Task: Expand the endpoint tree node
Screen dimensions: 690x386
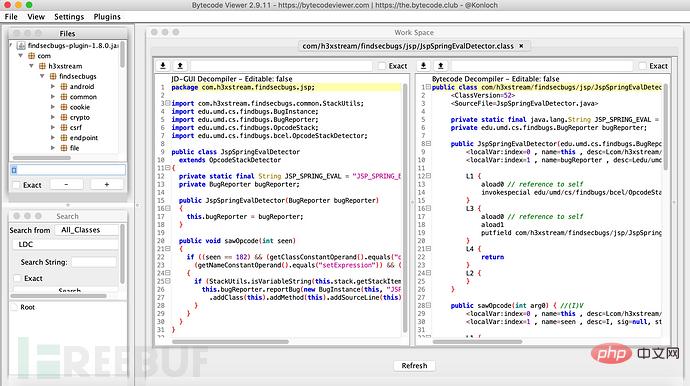Action: 53,138
